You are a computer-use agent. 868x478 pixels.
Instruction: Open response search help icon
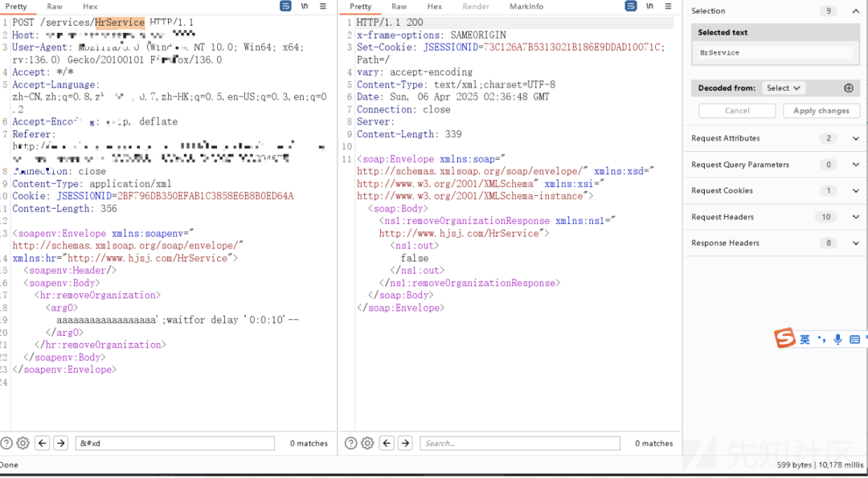[x=350, y=443]
